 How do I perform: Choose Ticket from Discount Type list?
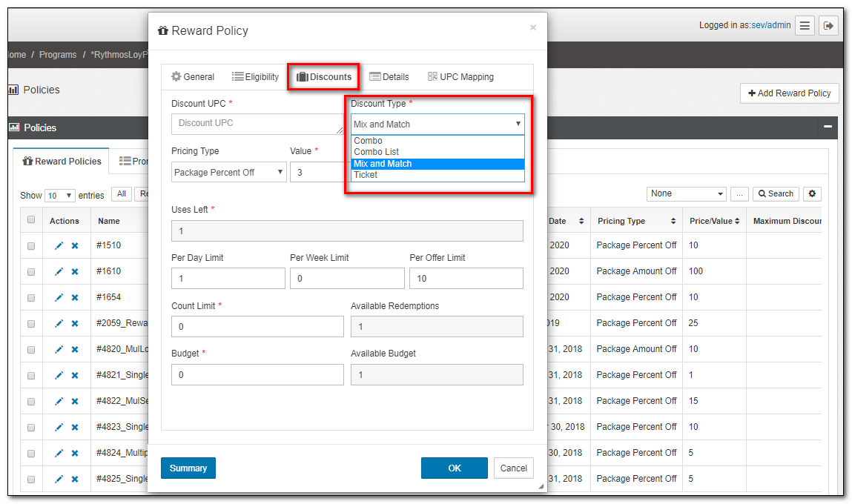click(x=366, y=175)
